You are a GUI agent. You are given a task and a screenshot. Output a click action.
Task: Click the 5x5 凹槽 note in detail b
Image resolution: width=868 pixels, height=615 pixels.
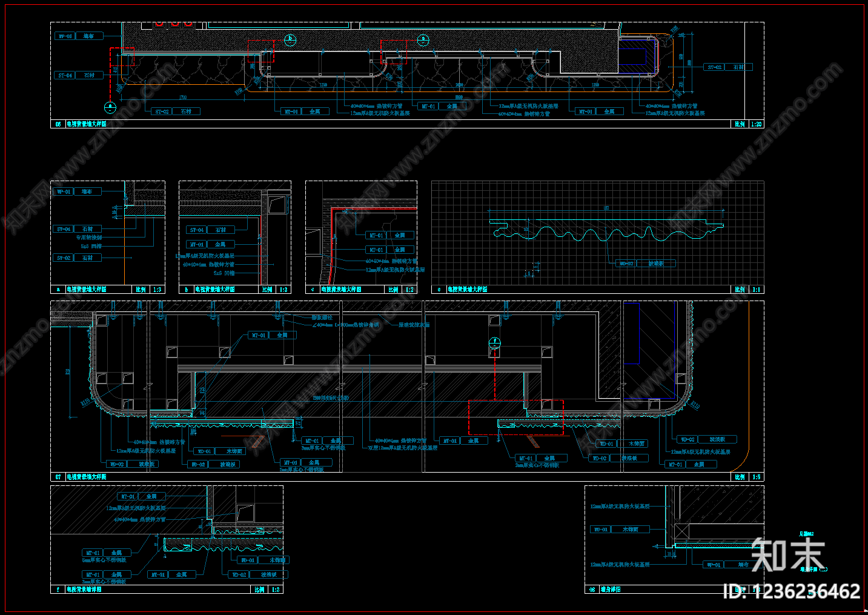[224, 273]
